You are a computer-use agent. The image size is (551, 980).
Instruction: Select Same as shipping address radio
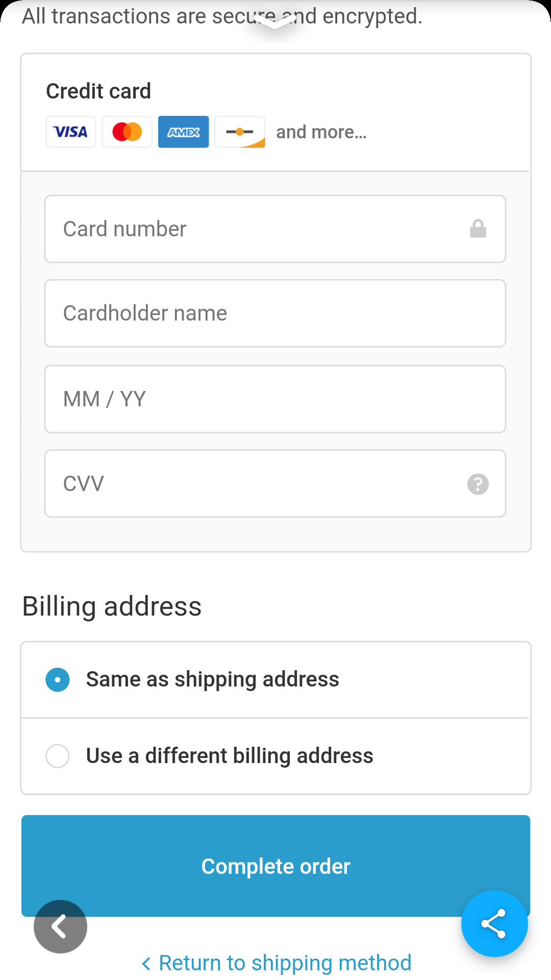[x=58, y=680]
